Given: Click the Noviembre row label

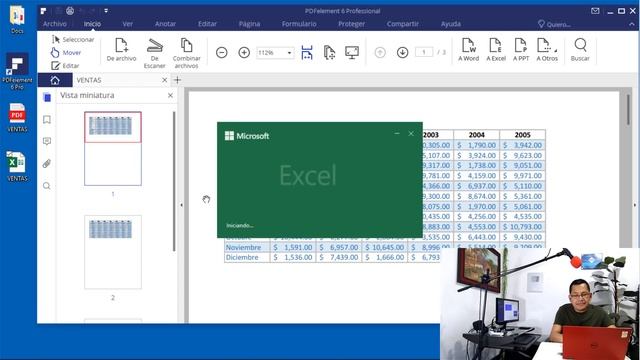Looking at the screenshot, I should 243,247.
